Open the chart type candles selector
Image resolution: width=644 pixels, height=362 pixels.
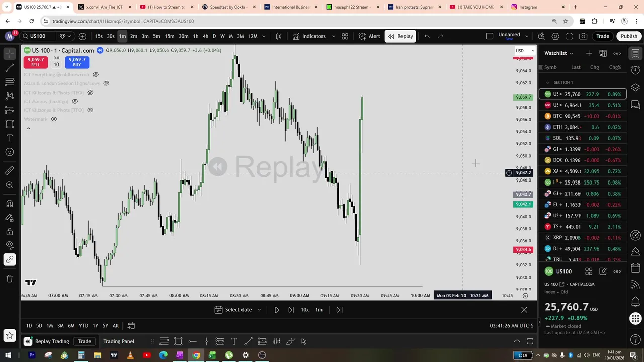tap(278, 36)
